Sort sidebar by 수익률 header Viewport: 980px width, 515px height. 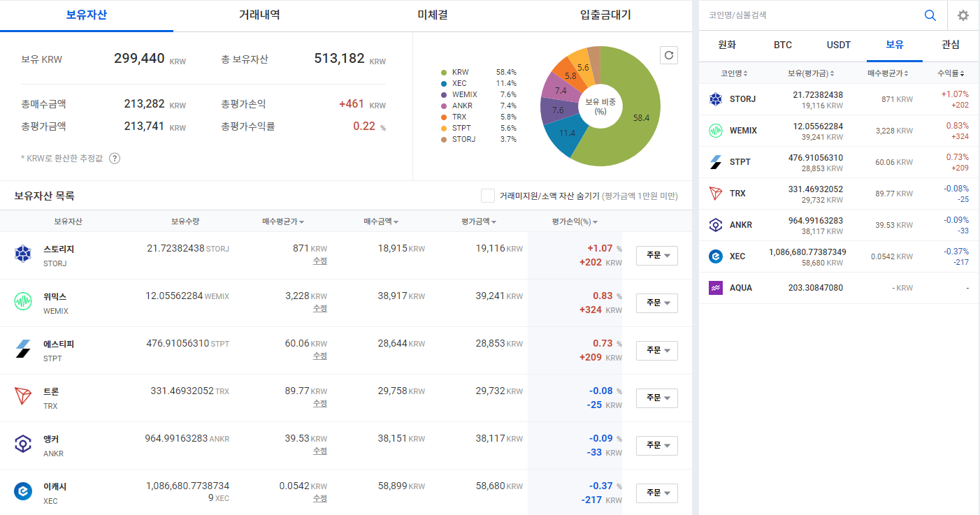[951, 73]
